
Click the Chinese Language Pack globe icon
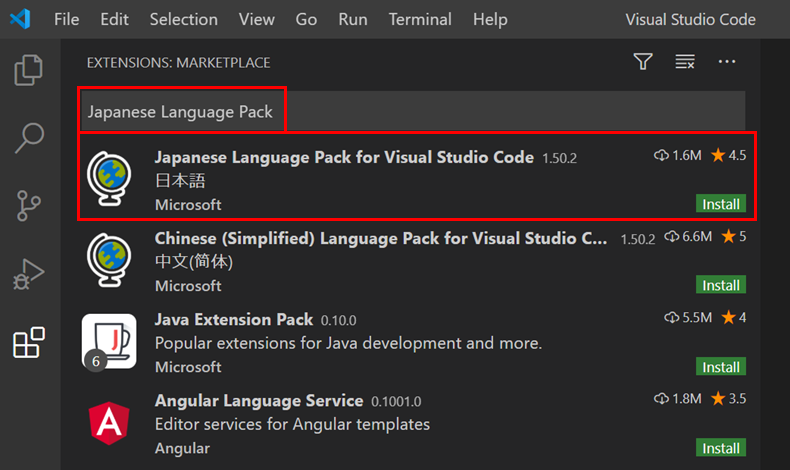coord(109,259)
